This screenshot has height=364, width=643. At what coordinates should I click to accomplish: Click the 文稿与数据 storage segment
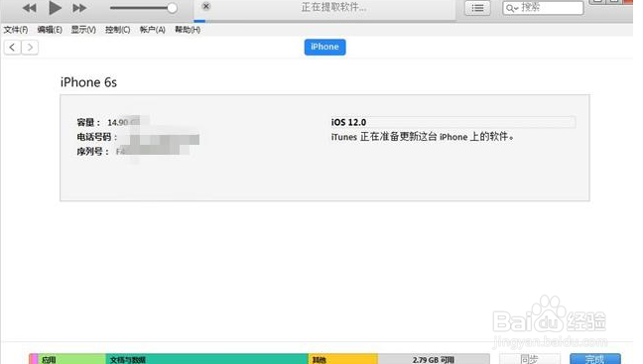coord(207,359)
